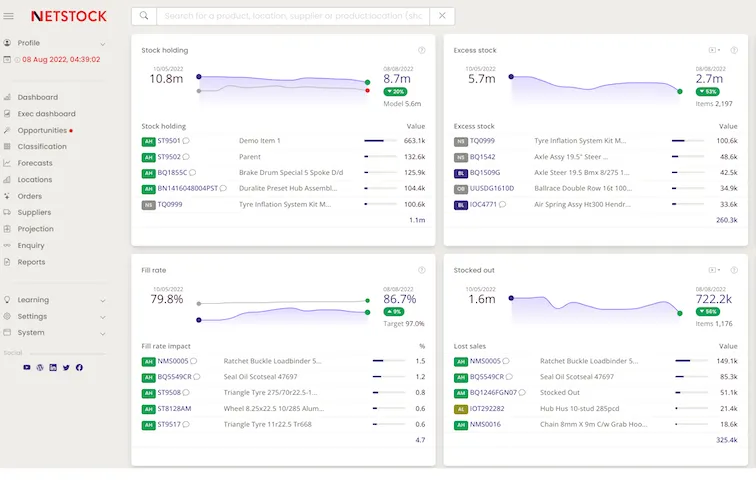Open Orders in sidebar
Viewport: 756px width, 501px height.
pyautogui.click(x=30, y=196)
